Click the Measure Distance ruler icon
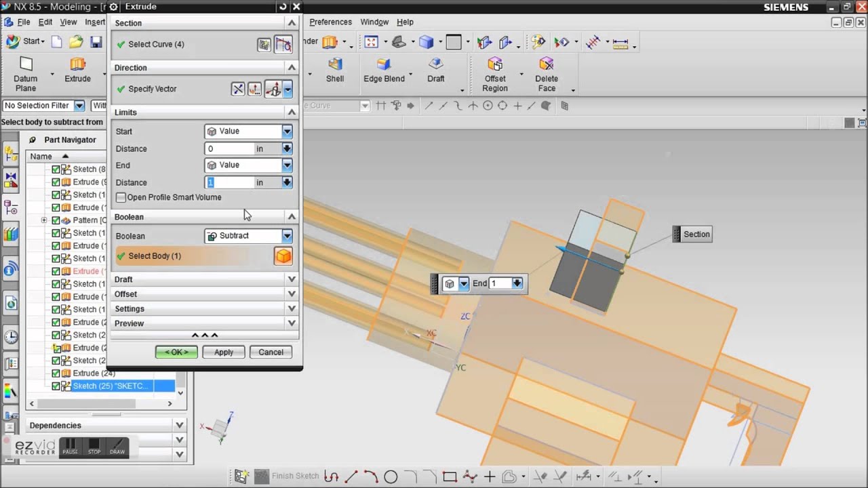Image resolution: width=868 pixels, height=488 pixels. 620,42
